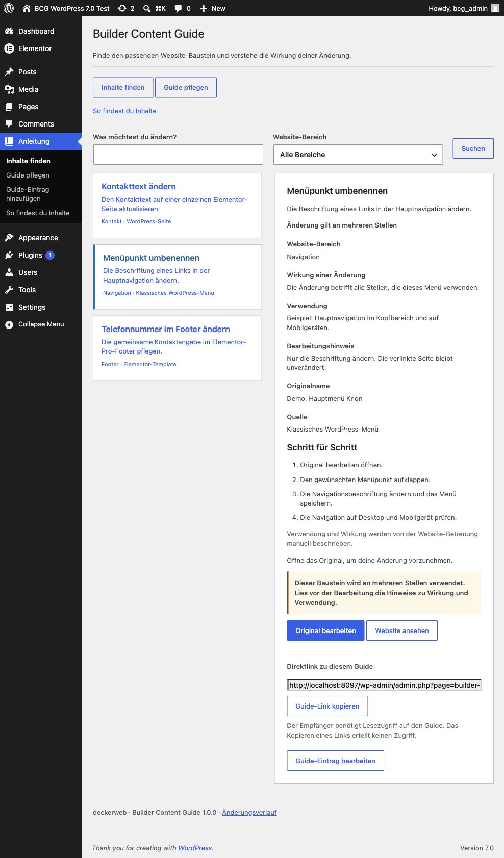504x858 pixels.
Task: Open the updates icon showing 2
Action: pyautogui.click(x=122, y=8)
